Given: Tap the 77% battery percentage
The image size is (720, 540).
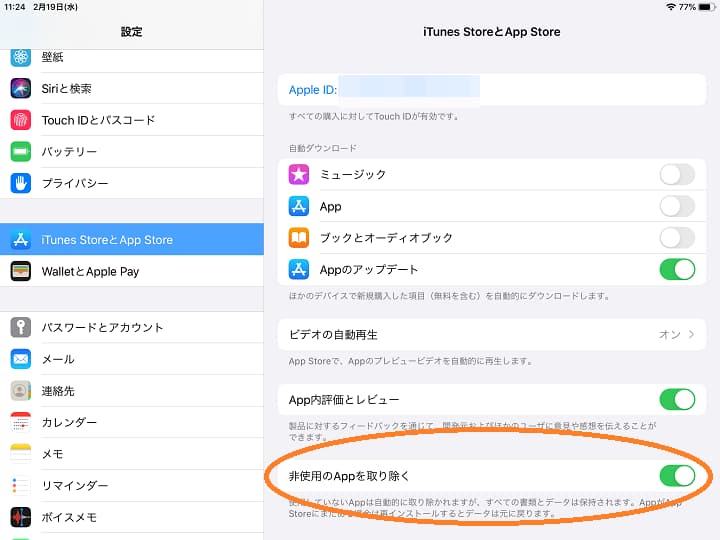Looking at the screenshot, I should tap(687, 7).
